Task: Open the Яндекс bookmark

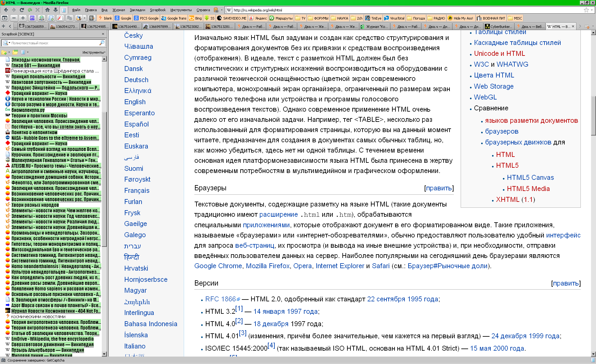Action: coord(258,18)
